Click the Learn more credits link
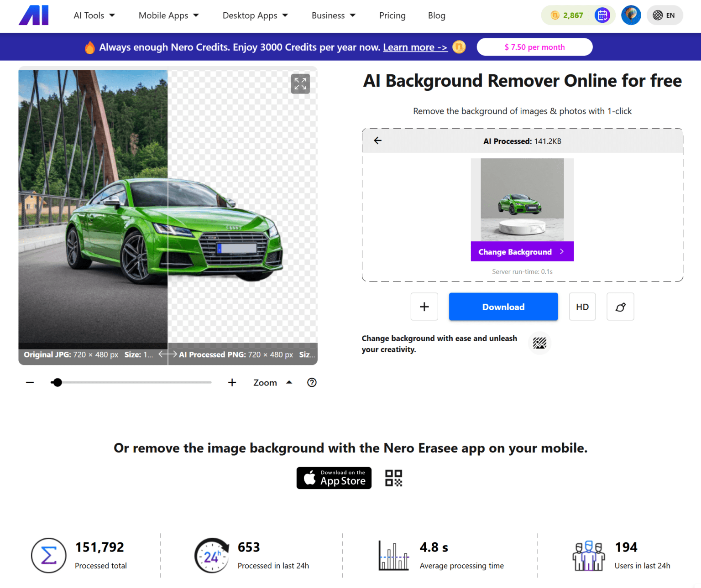The height and width of the screenshot is (588, 701). tap(414, 47)
